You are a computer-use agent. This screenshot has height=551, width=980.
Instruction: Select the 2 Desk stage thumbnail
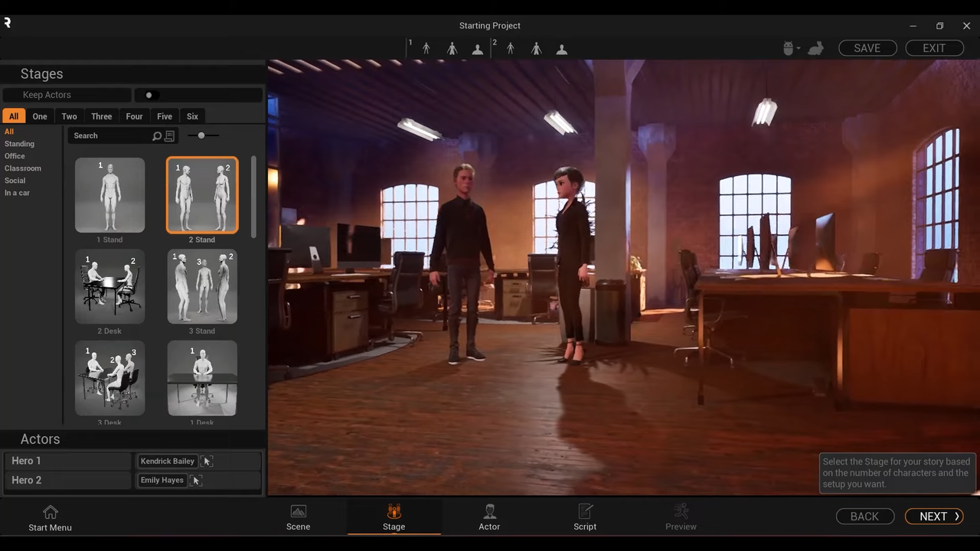click(x=109, y=285)
